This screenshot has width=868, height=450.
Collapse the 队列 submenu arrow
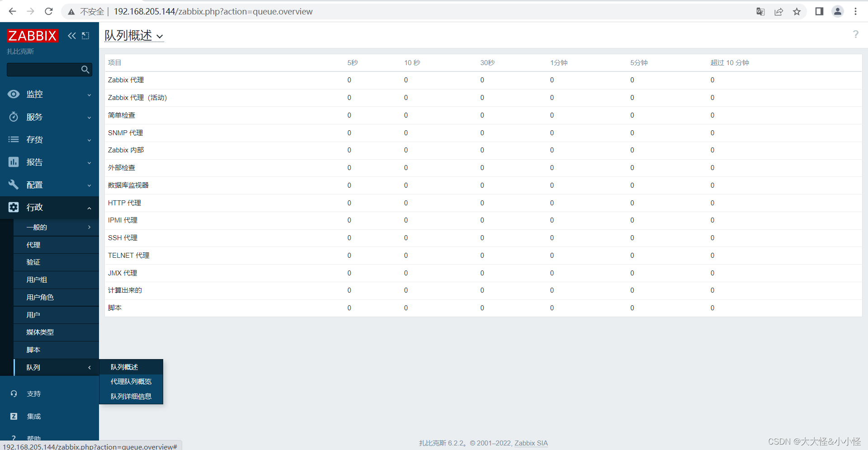(89, 367)
